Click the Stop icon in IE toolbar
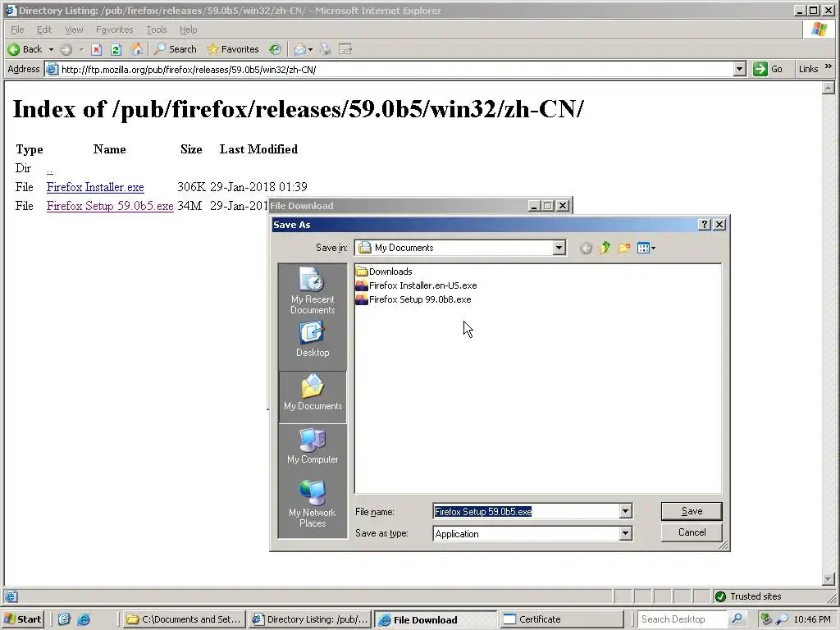840x630 pixels. pyautogui.click(x=97, y=50)
